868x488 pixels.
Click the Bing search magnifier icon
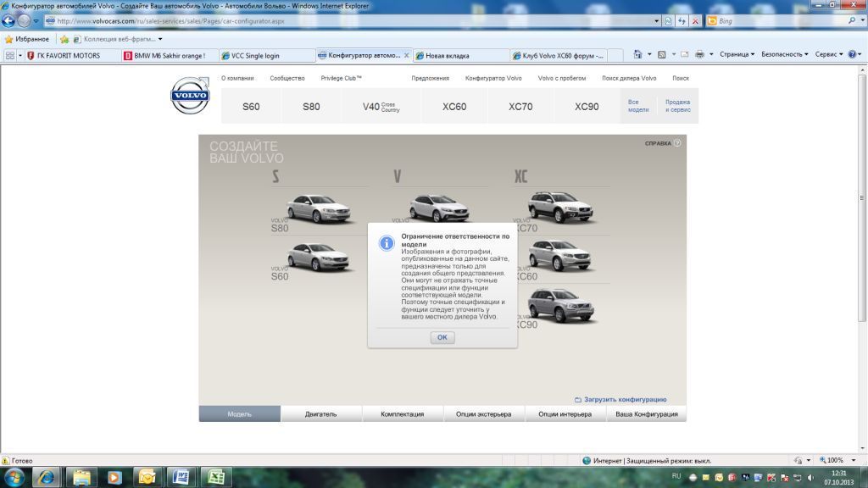[852, 21]
